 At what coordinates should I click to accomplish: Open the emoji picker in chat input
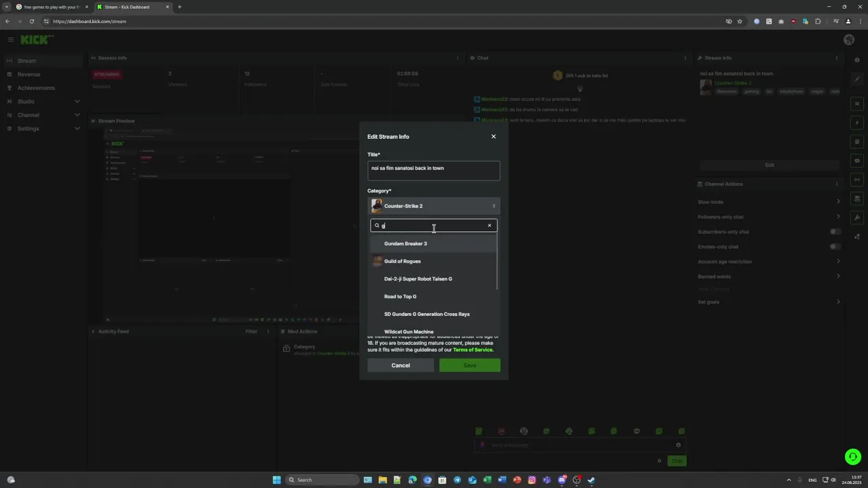[678, 445]
